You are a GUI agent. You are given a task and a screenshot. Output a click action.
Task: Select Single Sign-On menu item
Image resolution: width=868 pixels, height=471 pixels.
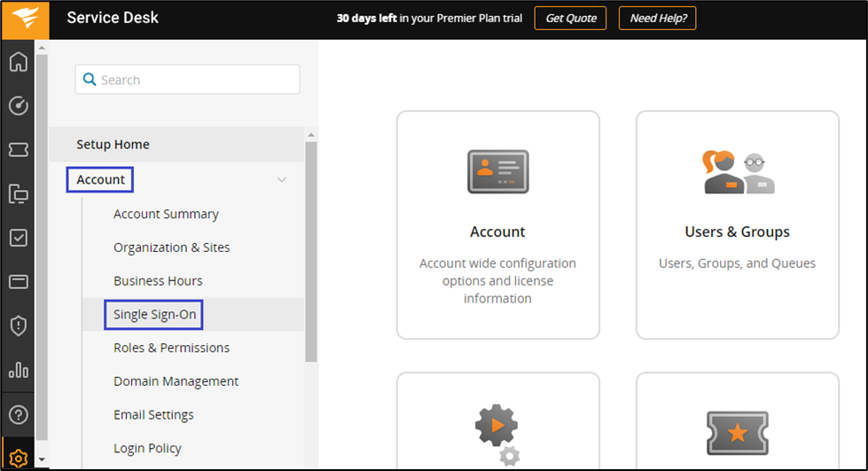tap(154, 315)
